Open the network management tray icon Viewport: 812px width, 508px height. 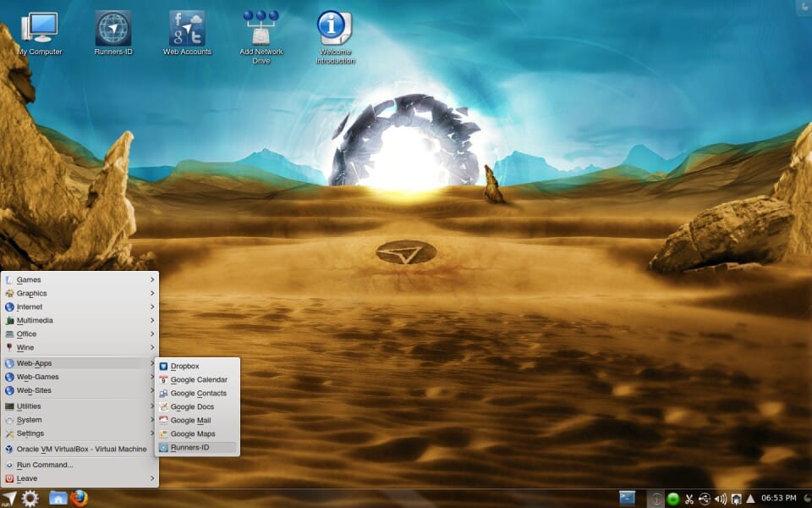(x=736, y=500)
